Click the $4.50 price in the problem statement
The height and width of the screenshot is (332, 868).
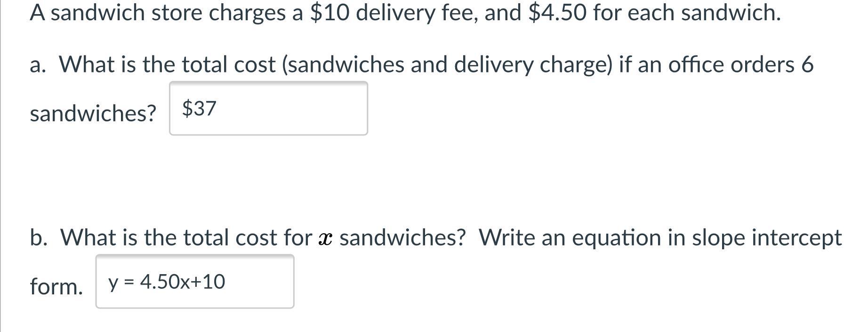pos(558,13)
